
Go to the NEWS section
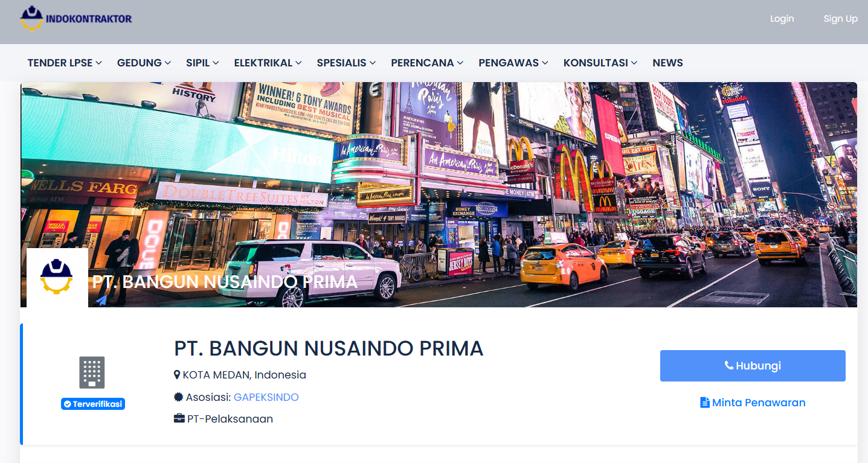point(667,63)
